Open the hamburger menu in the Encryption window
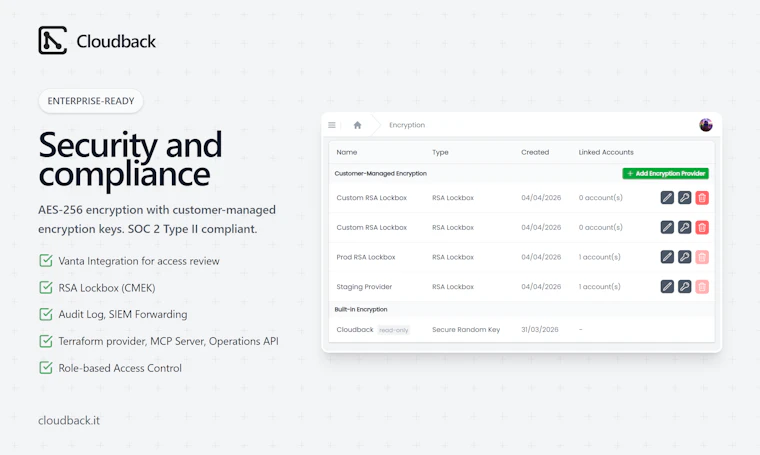Viewport: 760px width, 455px height. (332, 125)
